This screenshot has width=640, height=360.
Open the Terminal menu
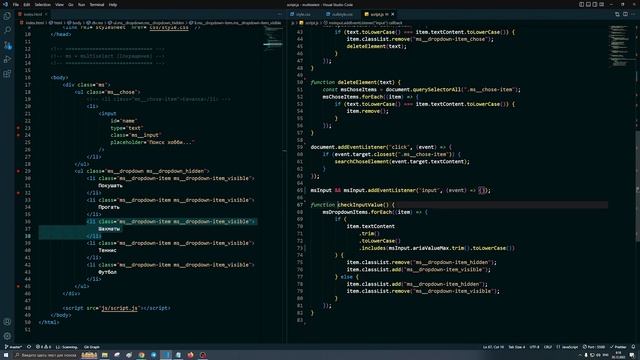(x=97, y=4)
